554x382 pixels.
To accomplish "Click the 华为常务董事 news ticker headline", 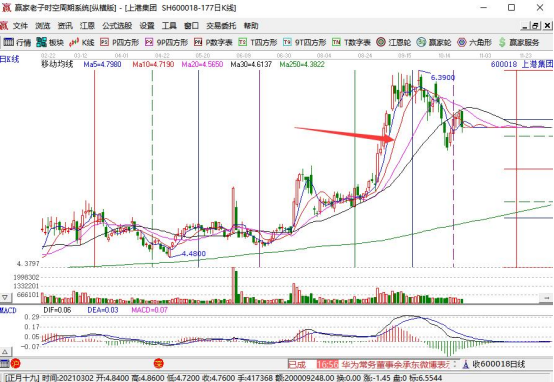I will click(396, 364).
